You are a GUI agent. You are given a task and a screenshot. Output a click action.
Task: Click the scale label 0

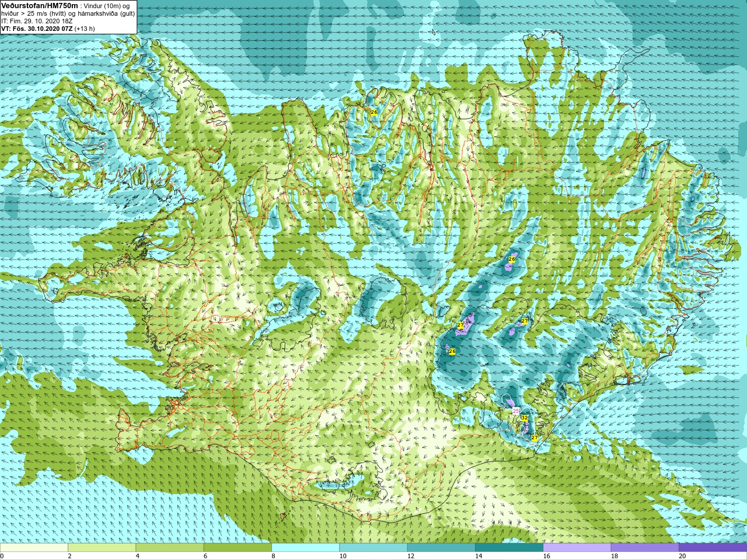pos(2,556)
